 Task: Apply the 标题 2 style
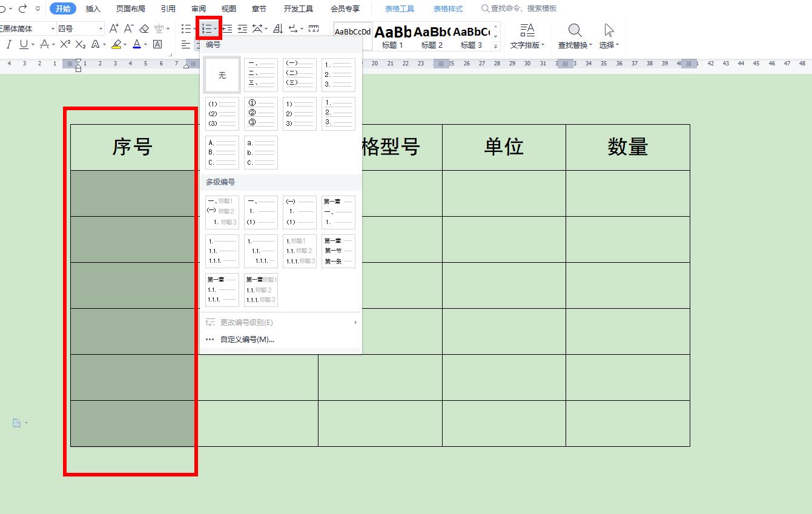[432, 36]
